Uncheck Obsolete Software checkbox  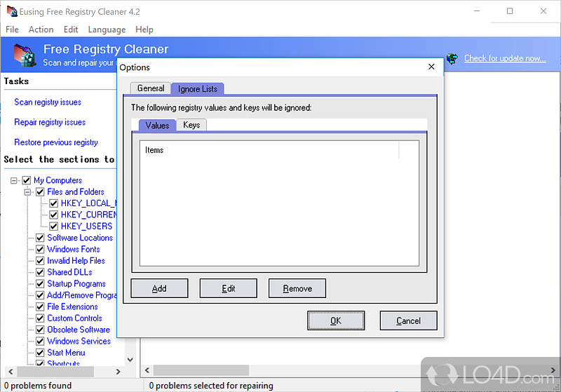pos(40,330)
